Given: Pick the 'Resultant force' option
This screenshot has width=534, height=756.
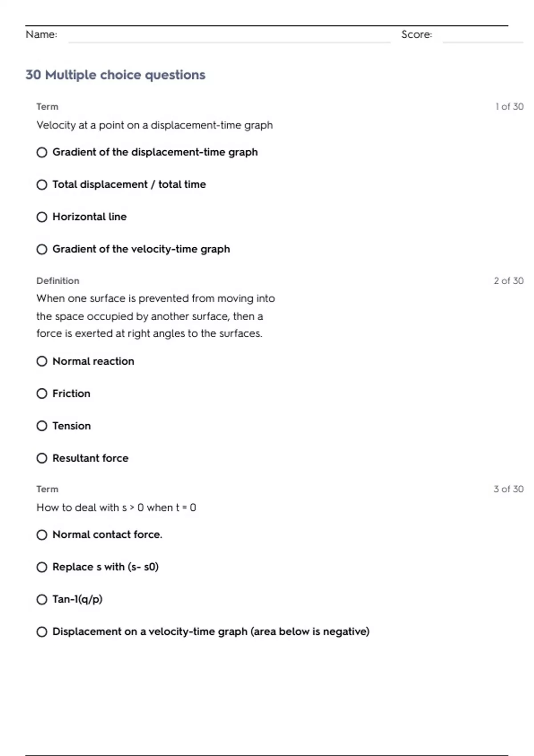Looking at the screenshot, I should pyautogui.click(x=42, y=458).
